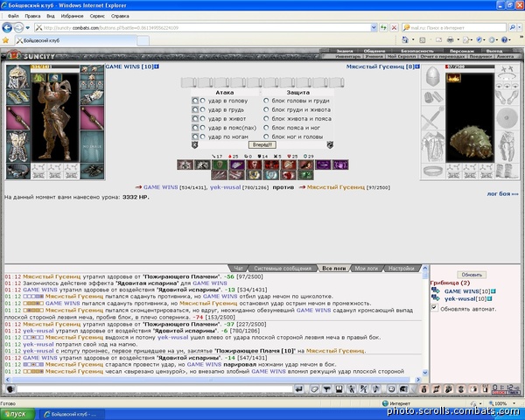The height and width of the screenshot is (420, 525).
Task: Send chat message with the enter arrow icon
Action: (x=299, y=388)
